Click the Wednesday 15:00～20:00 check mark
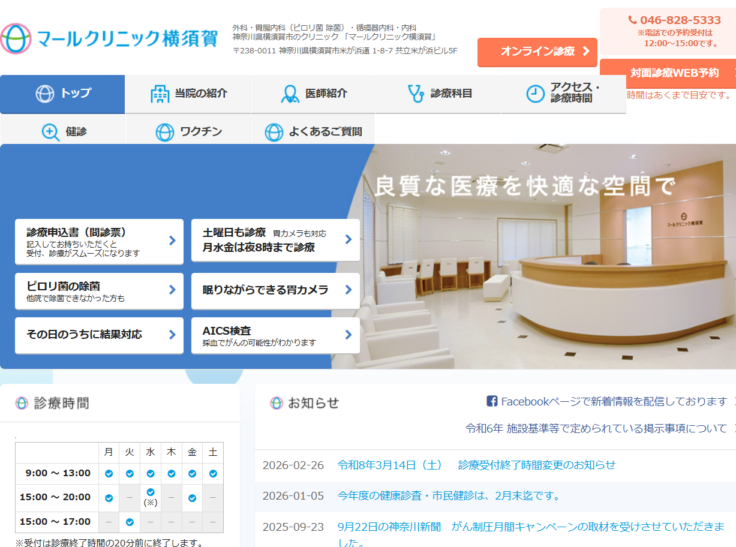Screen dimensions: 736x547 click(x=150, y=492)
